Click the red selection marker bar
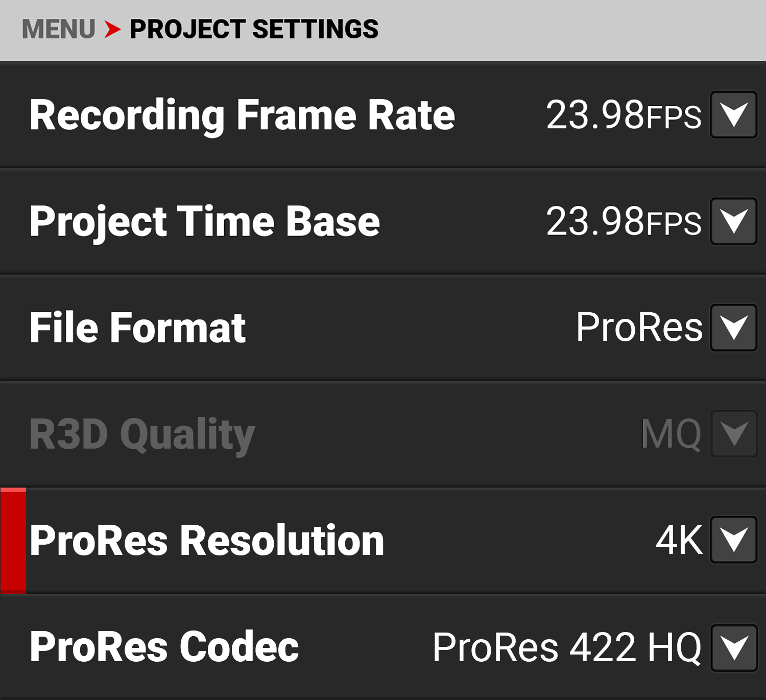This screenshot has width=766, height=700. (x=13, y=541)
